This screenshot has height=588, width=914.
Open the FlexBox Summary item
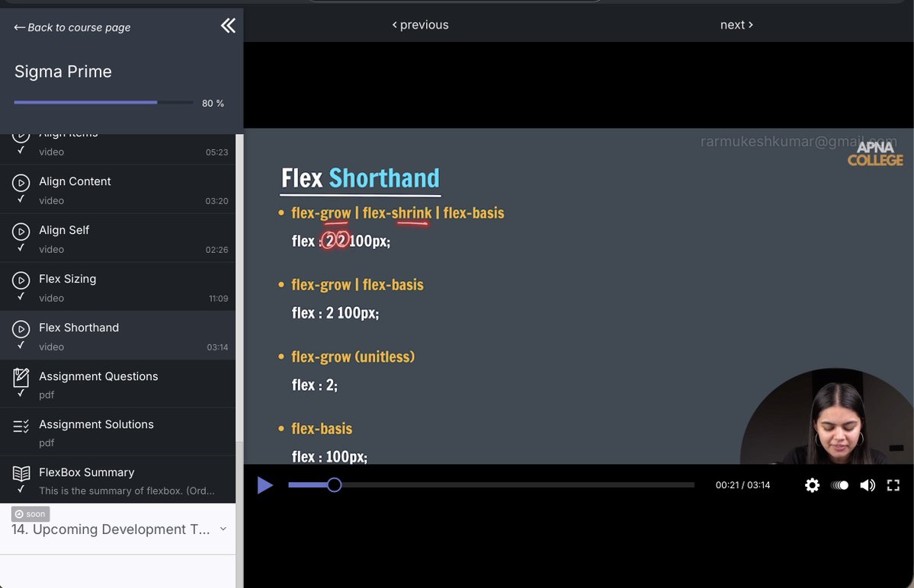(x=117, y=480)
